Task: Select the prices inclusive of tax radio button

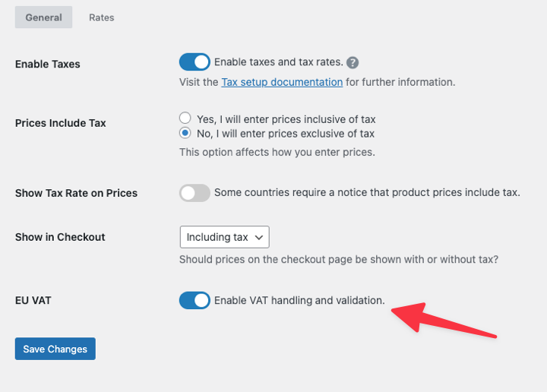Action: click(185, 119)
